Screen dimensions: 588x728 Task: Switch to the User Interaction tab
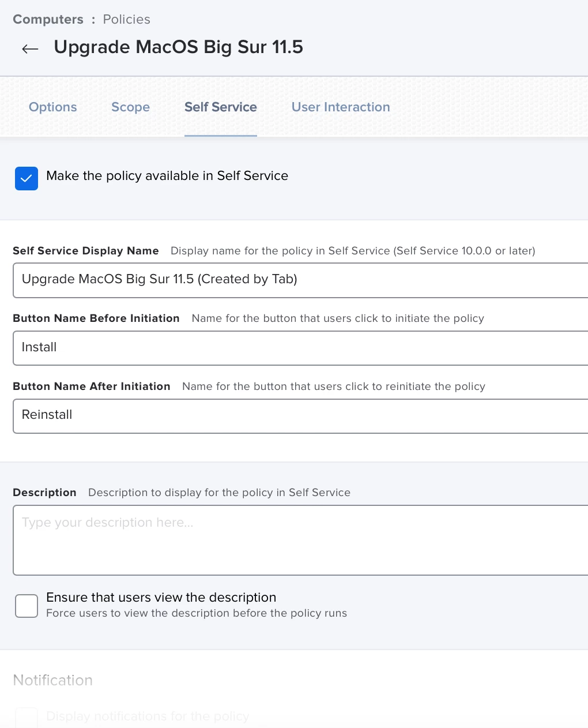tap(341, 107)
